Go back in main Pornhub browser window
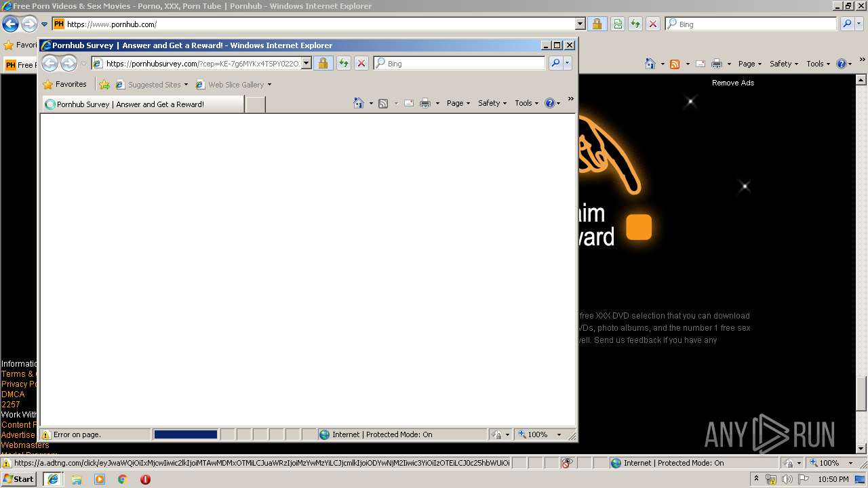Image resolution: width=868 pixels, height=488 pixels. click(x=10, y=24)
